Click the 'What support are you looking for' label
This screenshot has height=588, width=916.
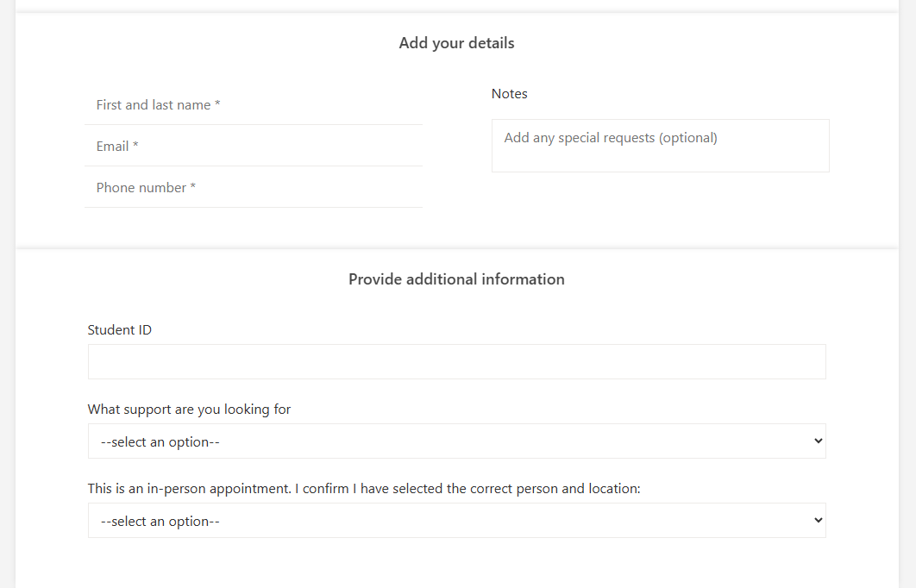tap(188, 409)
